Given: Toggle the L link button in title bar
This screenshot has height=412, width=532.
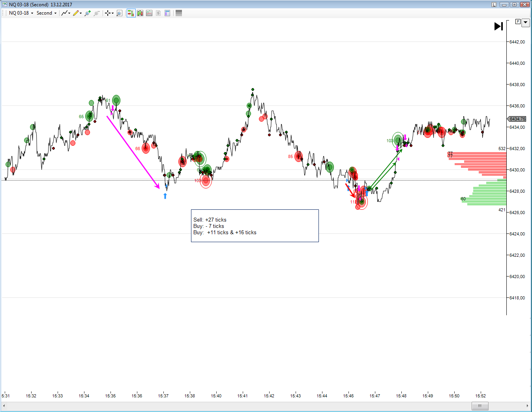Looking at the screenshot, I should point(494,4).
